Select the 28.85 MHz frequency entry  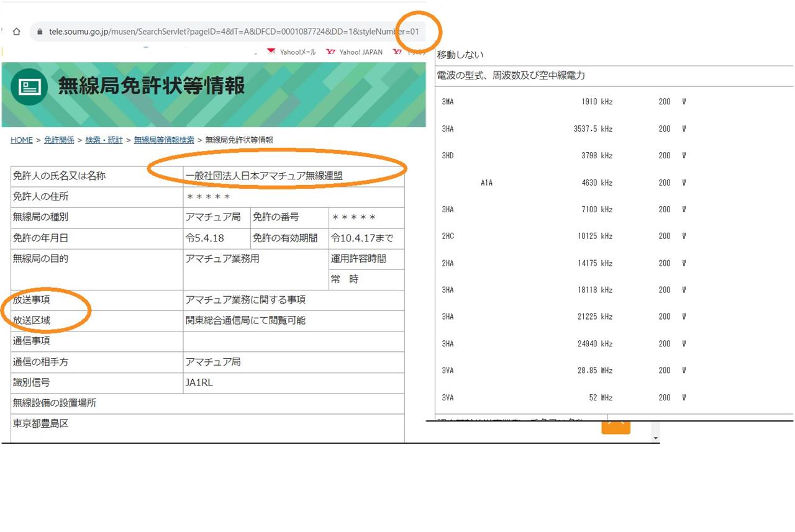point(595,371)
